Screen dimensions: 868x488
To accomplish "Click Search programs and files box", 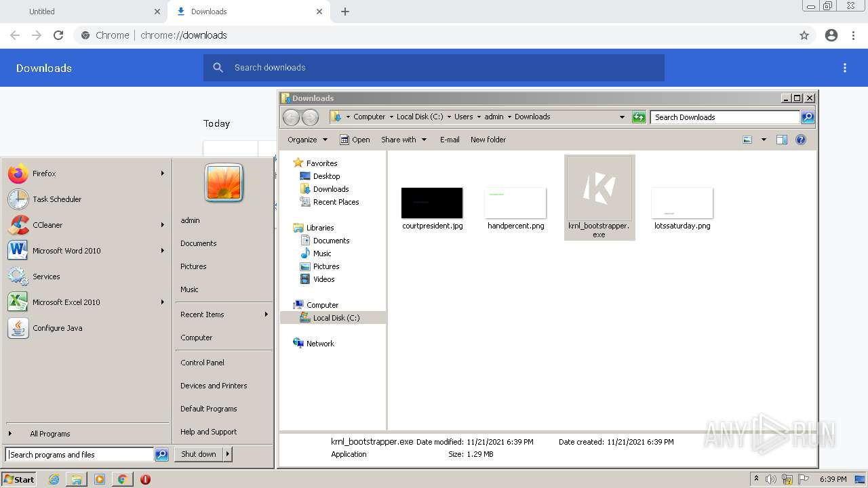I will (x=80, y=455).
